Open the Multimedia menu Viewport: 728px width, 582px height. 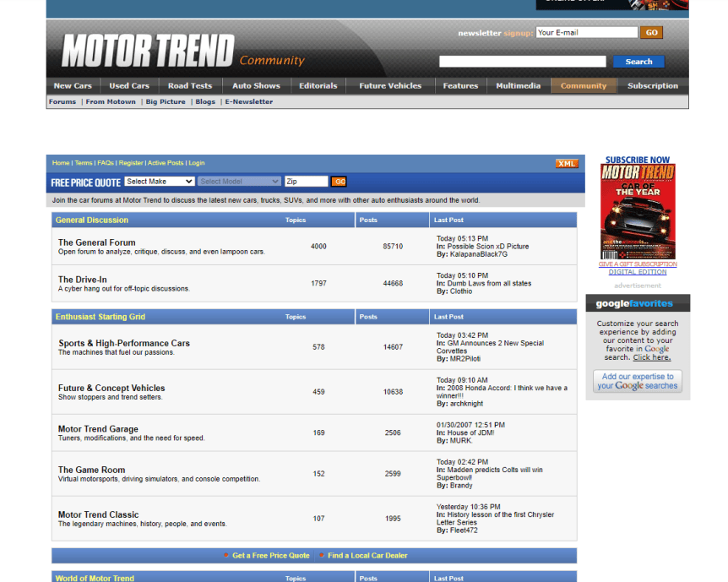click(x=519, y=86)
